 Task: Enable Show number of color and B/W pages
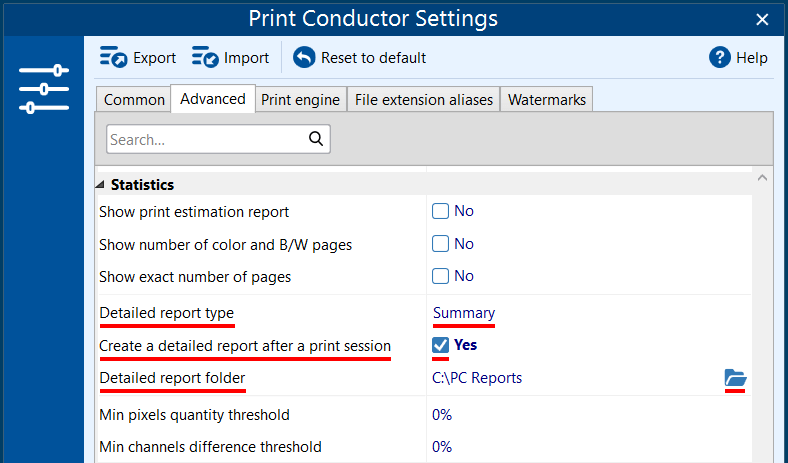point(440,244)
